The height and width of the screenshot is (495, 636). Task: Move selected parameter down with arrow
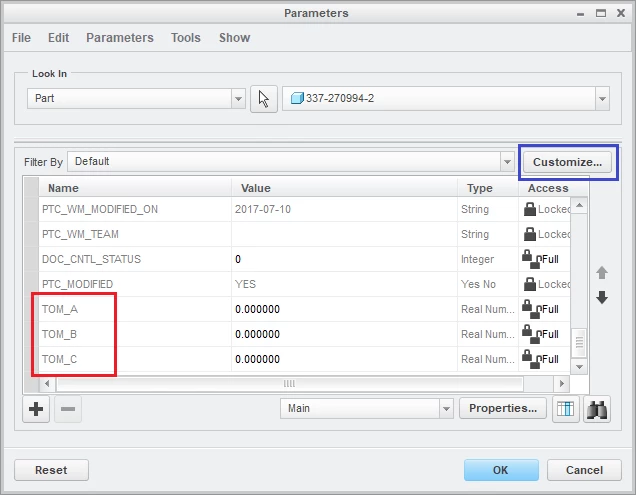coord(602,297)
